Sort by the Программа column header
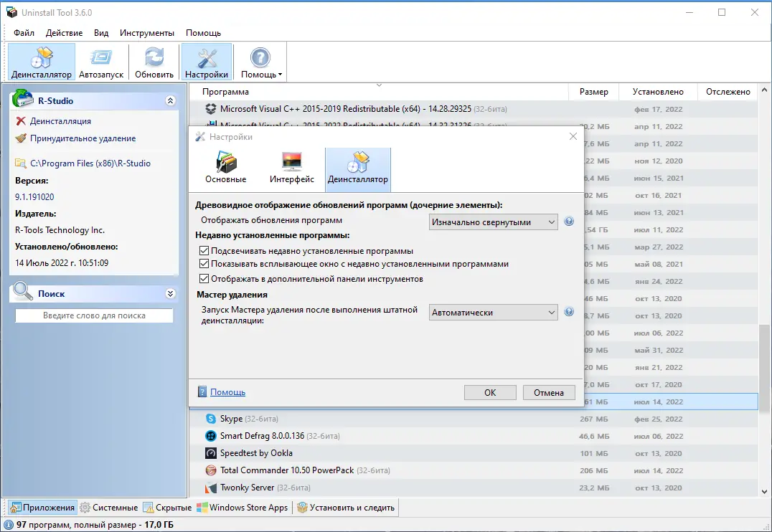The width and height of the screenshot is (772, 532). coord(379,92)
